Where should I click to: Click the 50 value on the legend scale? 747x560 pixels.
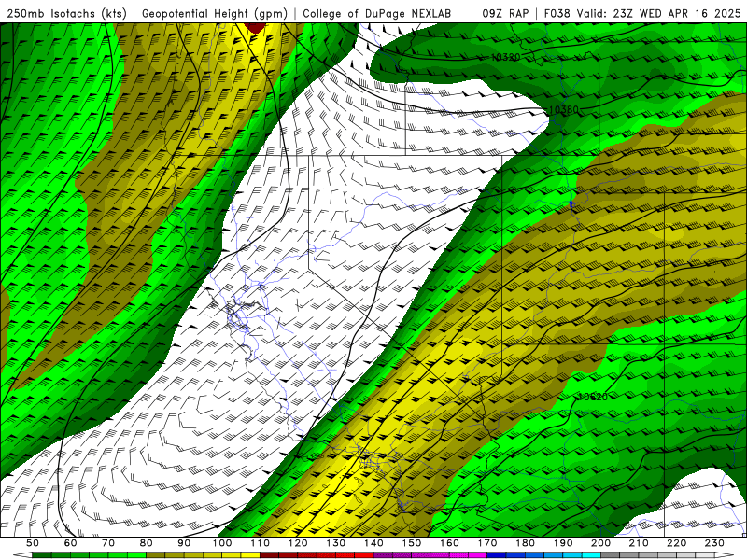tap(33, 543)
